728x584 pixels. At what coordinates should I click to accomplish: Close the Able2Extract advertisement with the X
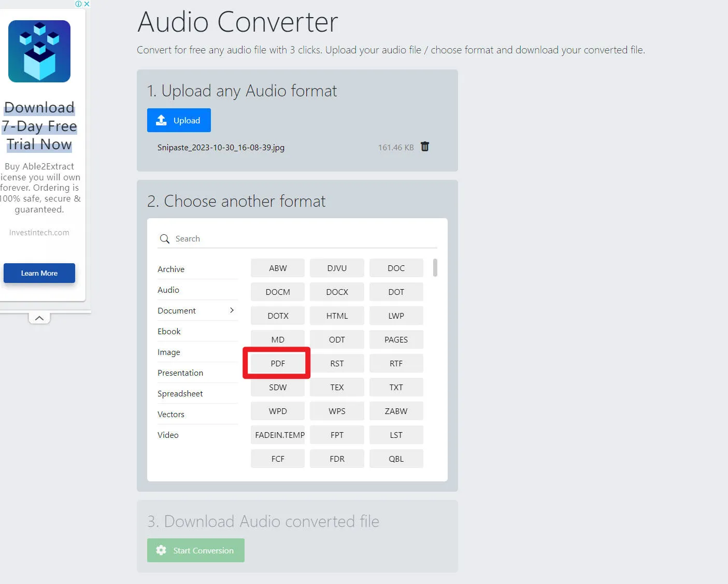coord(87,4)
